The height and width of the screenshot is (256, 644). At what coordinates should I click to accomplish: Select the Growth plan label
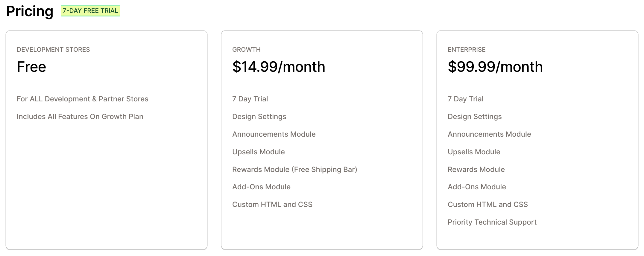pyautogui.click(x=246, y=50)
